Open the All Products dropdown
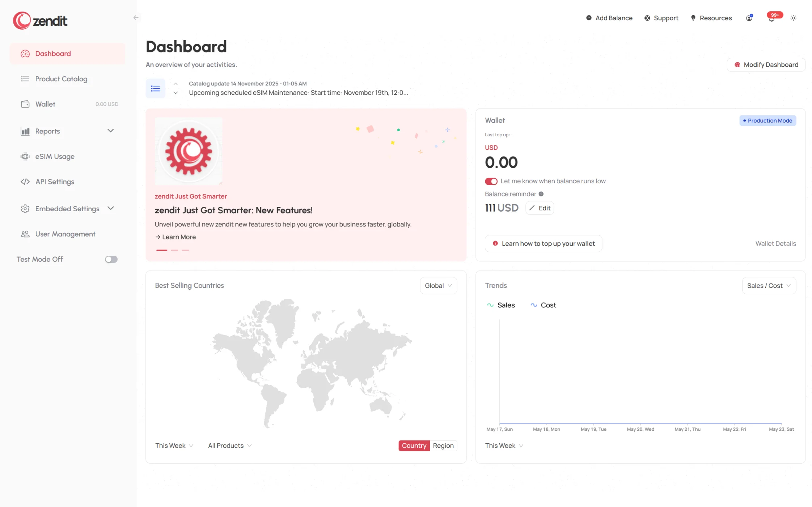812x507 pixels. [x=230, y=446]
